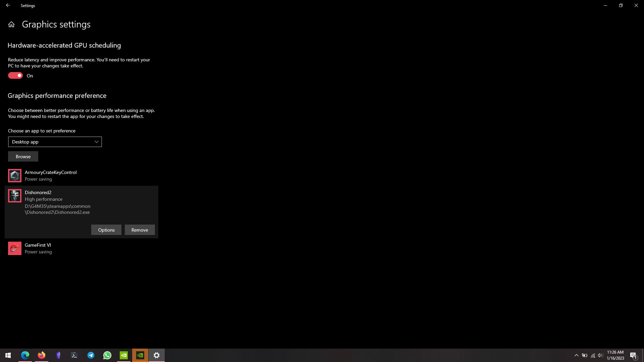Screen dimensions: 644x362
Task: Open Options for Dishonored2
Action: click(x=106, y=230)
